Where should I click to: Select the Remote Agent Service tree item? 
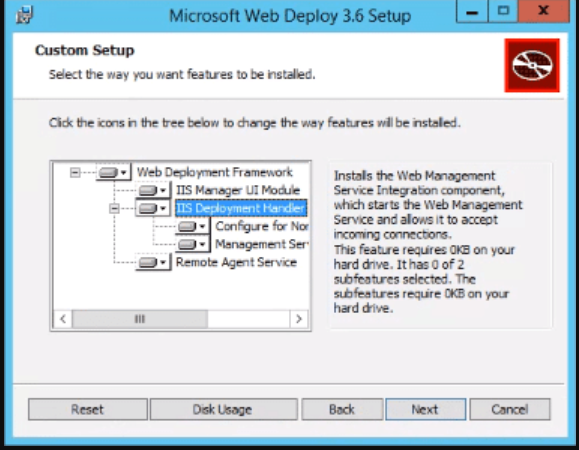[x=236, y=262]
